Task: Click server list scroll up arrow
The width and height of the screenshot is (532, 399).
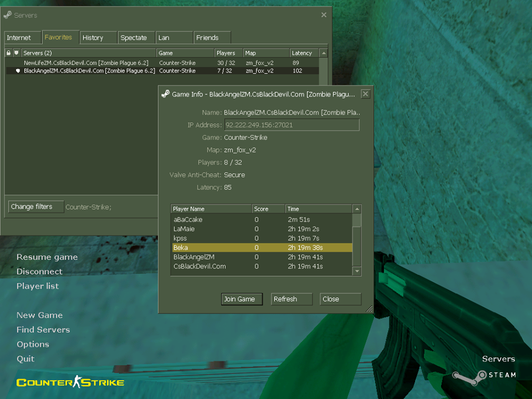Action: [x=324, y=53]
